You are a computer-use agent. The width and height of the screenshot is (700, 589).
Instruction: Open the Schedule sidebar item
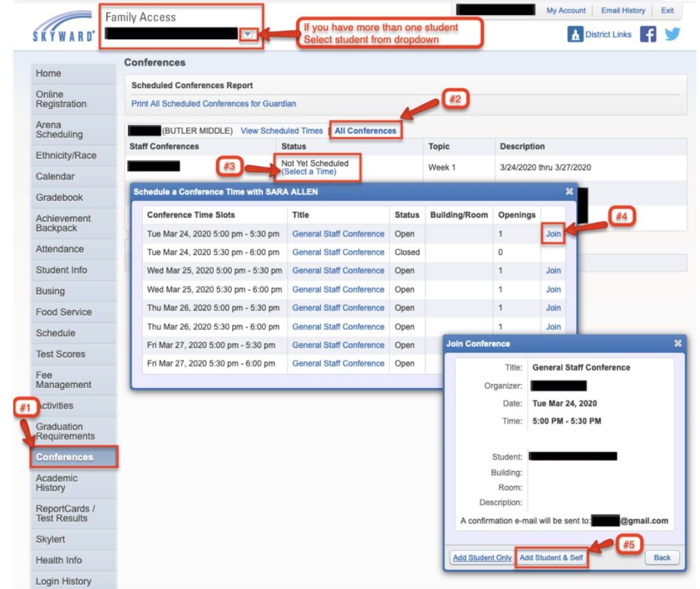73,333
